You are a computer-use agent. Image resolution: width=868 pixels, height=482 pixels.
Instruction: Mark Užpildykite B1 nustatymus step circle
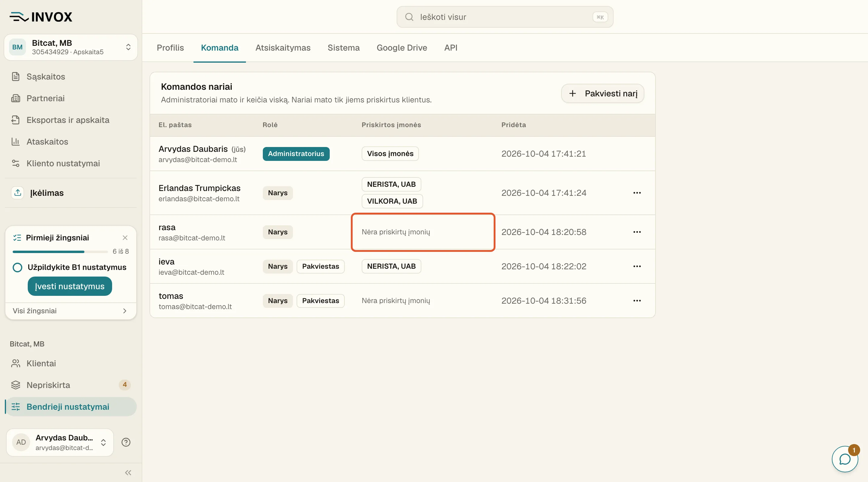[17, 268]
